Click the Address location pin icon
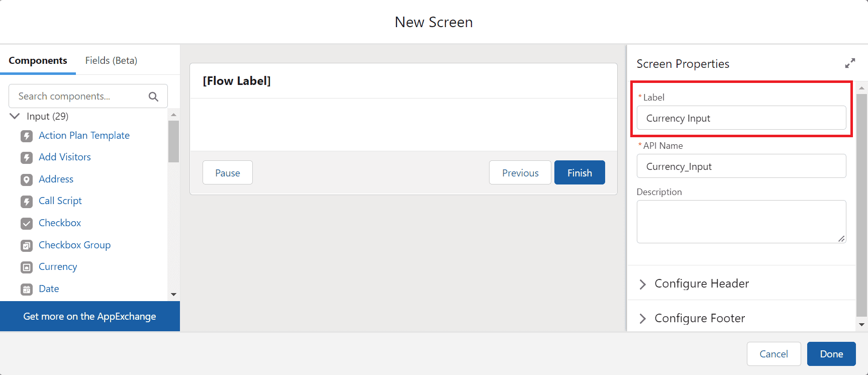The height and width of the screenshot is (375, 868). tap(27, 179)
